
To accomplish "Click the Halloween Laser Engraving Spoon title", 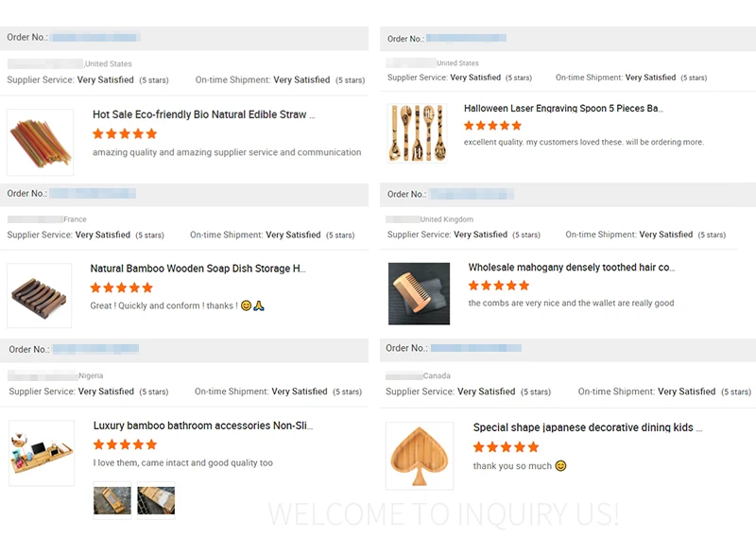I will coord(563,109).
